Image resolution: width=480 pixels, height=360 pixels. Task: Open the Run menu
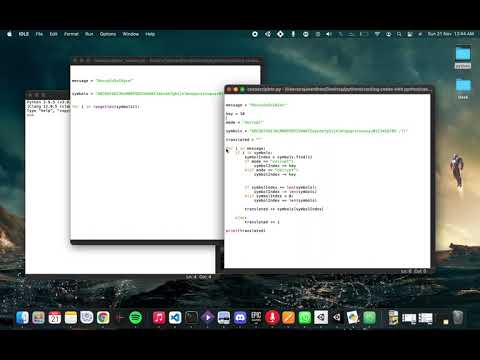(x=89, y=34)
